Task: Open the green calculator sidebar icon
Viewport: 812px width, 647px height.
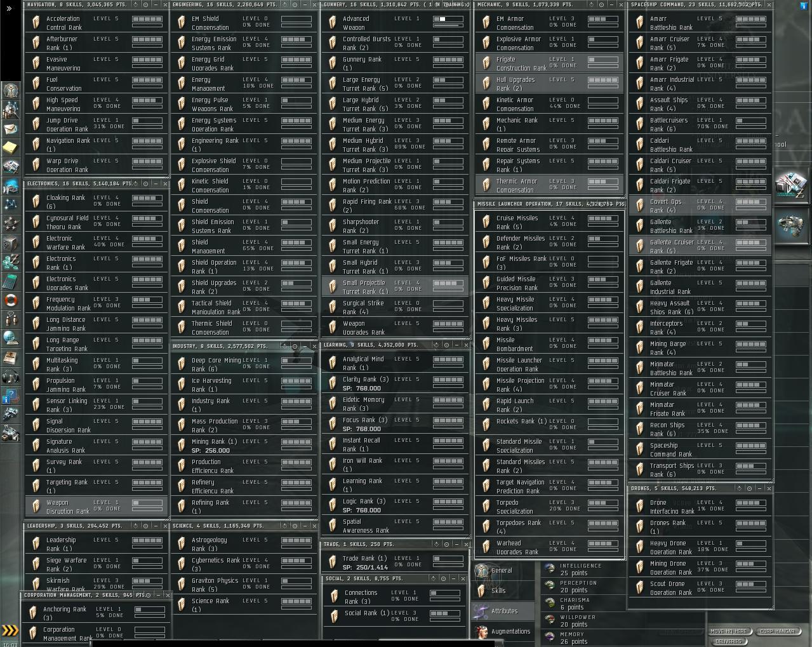Action: 10,281
